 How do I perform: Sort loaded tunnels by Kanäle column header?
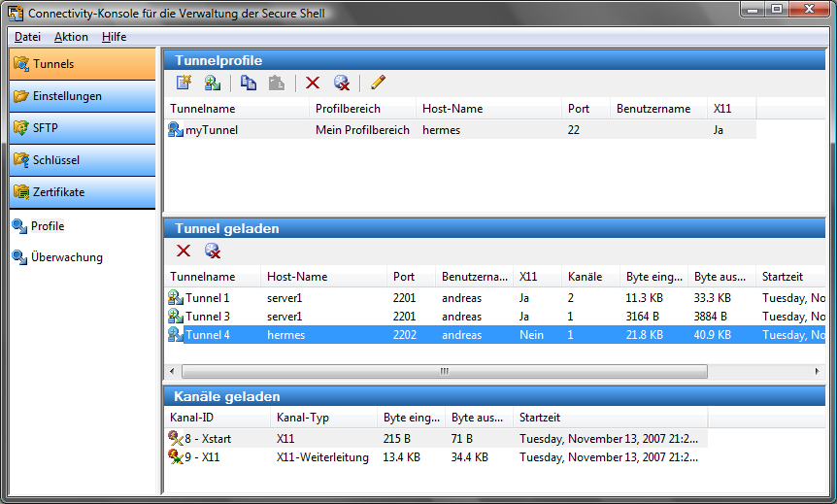pos(590,277)
